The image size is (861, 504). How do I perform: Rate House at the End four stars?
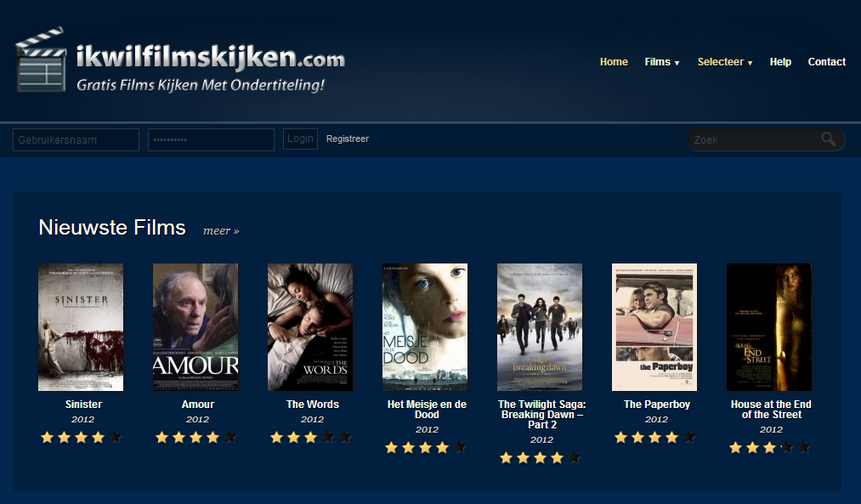(x=787, y=448)
